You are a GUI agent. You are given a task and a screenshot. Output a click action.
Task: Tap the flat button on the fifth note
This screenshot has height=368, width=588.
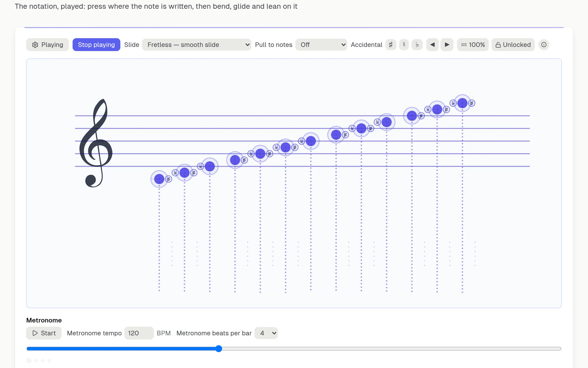[x=251, y=154]
